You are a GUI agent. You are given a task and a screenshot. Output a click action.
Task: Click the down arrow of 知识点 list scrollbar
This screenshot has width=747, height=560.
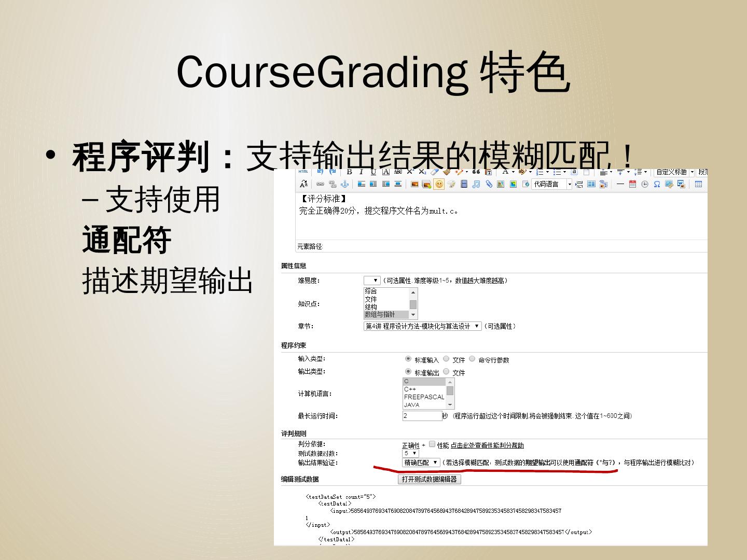(413, 315)
